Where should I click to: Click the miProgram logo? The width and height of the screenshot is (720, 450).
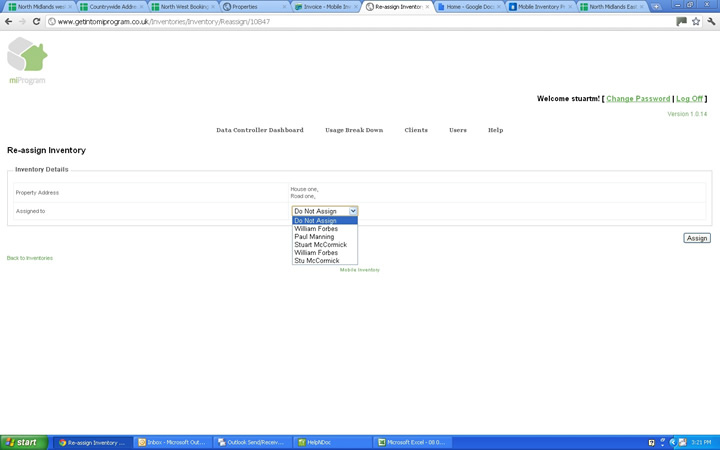(x=27, y=60)
